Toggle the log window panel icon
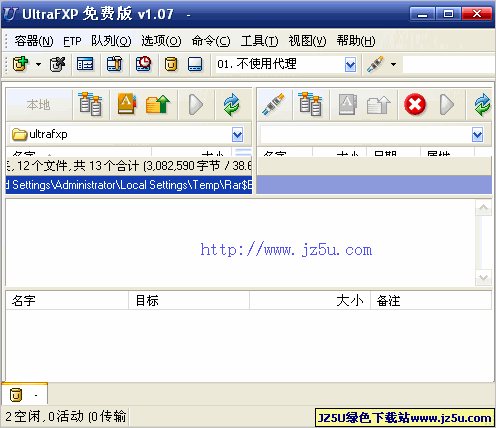Image resolution: width=496 pixels, height=428 pixels. coord(195,64)
